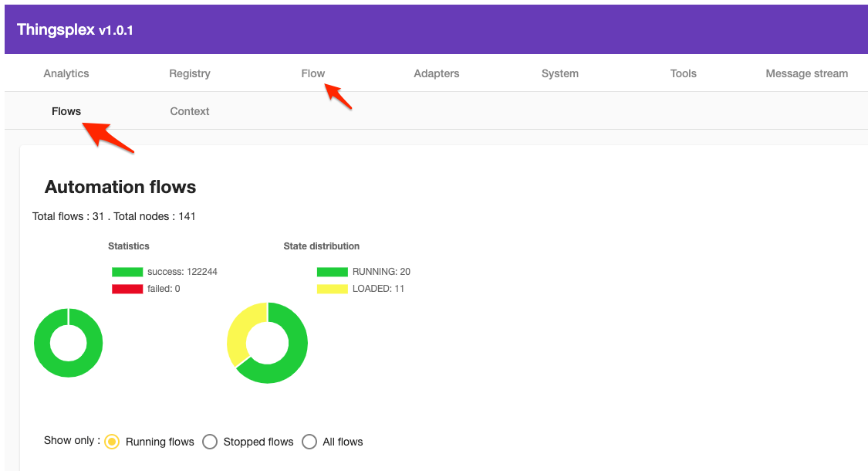
Task: Click the 'Show only :' label
Action: point(72,441)
